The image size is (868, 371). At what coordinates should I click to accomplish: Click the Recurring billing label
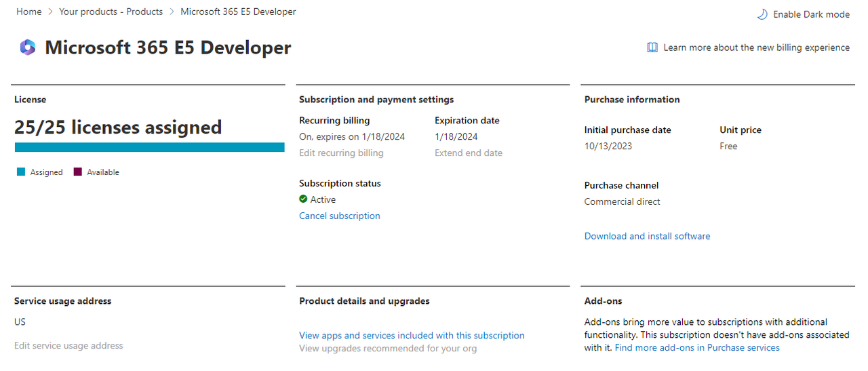pos(334,121)
